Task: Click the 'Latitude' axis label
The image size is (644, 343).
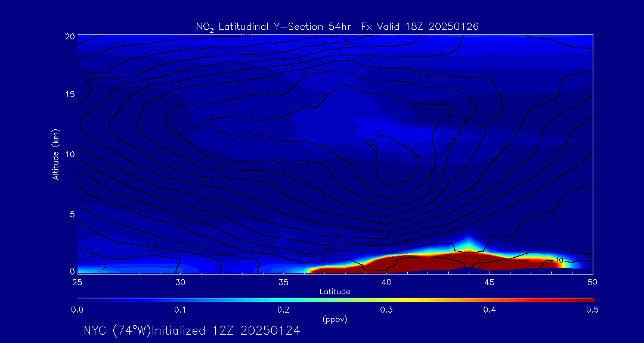Action: tap(335, 292)
